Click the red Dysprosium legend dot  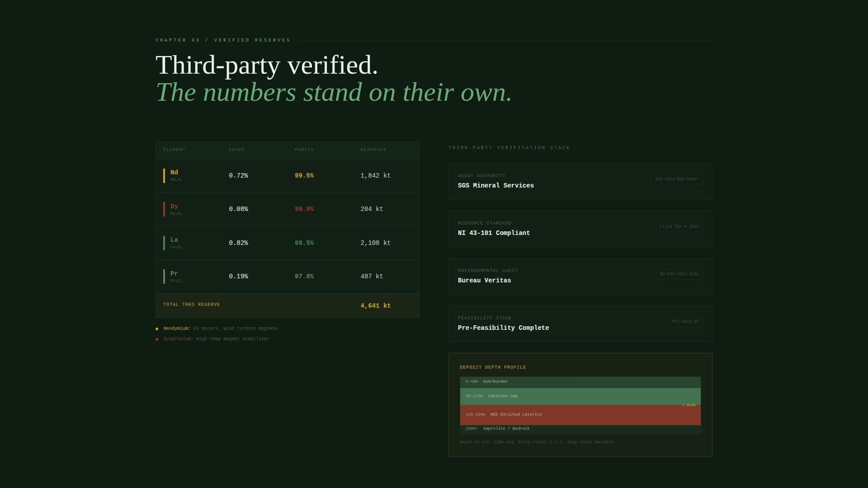[x=157, y=339]
